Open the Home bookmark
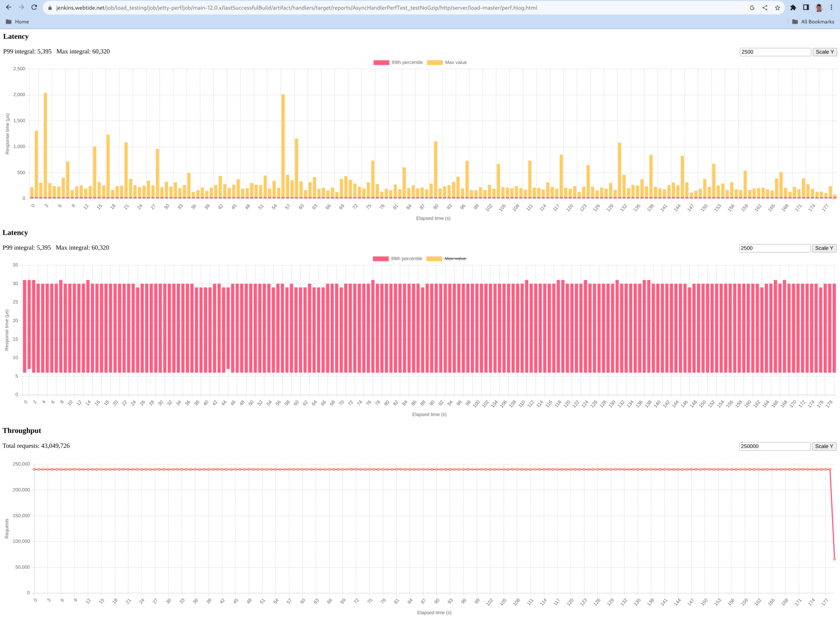The width and height of the screenshot is (840, 635). pos(18,21)
